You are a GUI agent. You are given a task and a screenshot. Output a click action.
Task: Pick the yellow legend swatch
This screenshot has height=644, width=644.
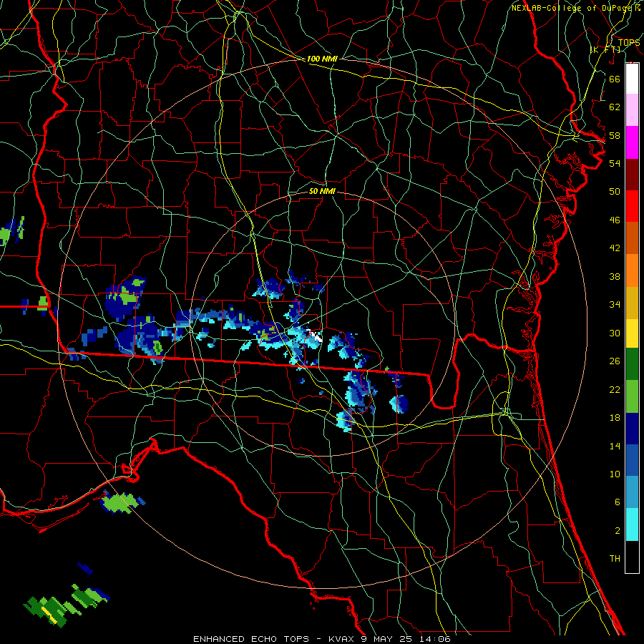point(632,333)
